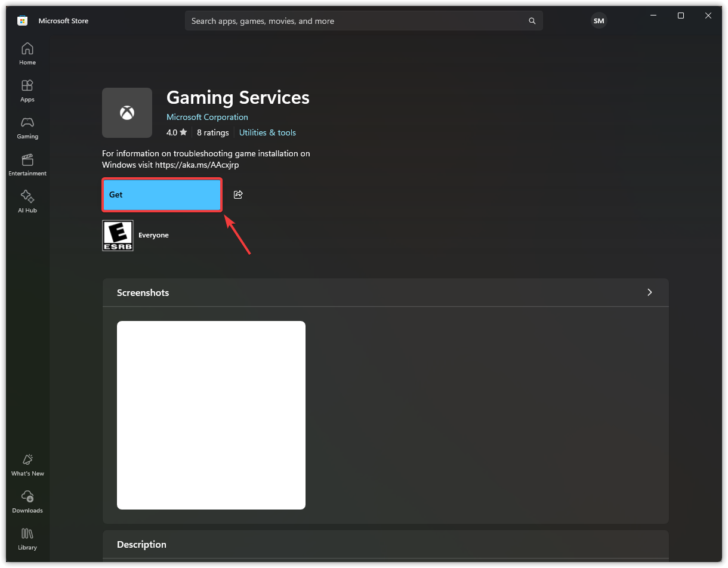The width and height of the screenshot is (728, 568).
Task: Open the Downloads page
Action: [27, 502]
